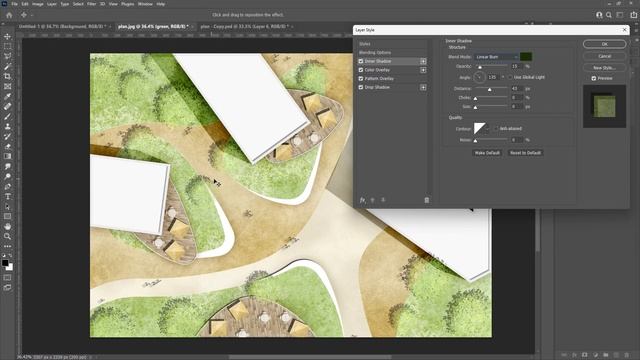Click the Share icon at top right
Screen dimensions: 640x360
point(634,15)
